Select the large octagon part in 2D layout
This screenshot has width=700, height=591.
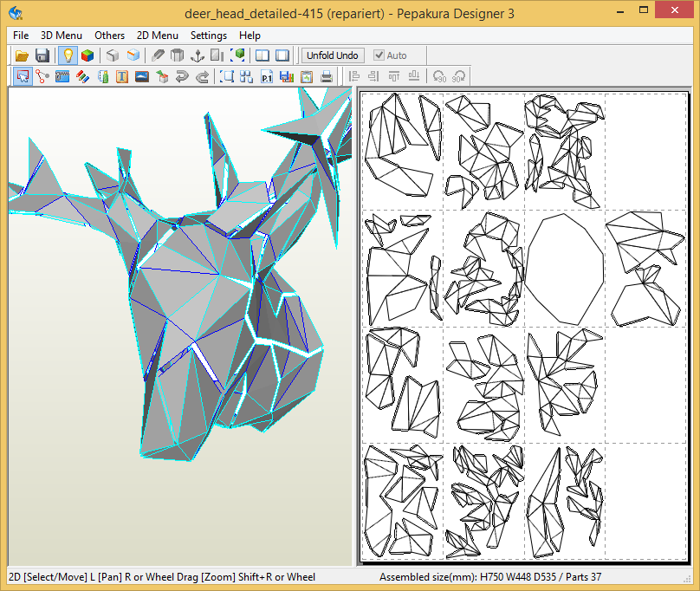pos(565,270)
